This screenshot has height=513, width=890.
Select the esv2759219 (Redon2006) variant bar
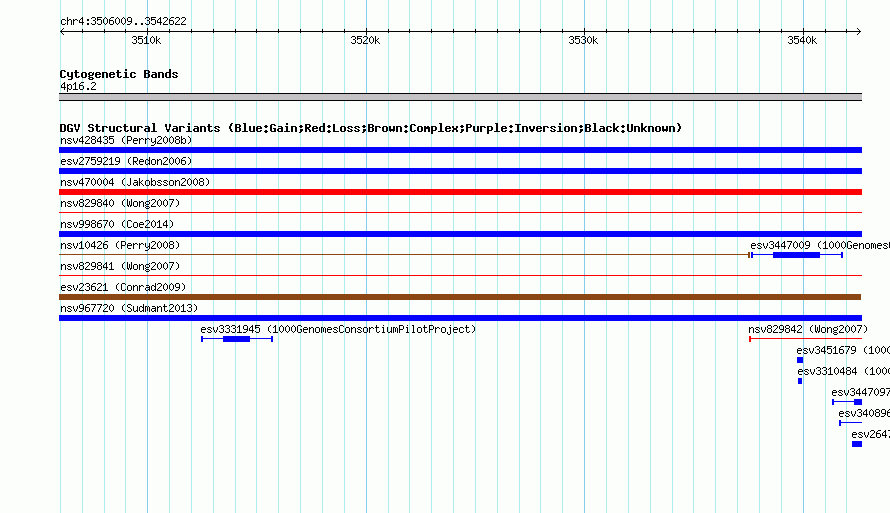(460, 171)
